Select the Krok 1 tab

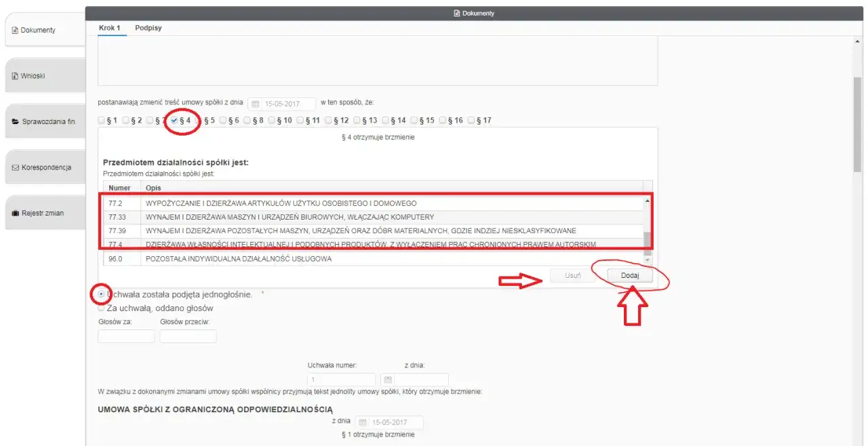click(110, 28)
